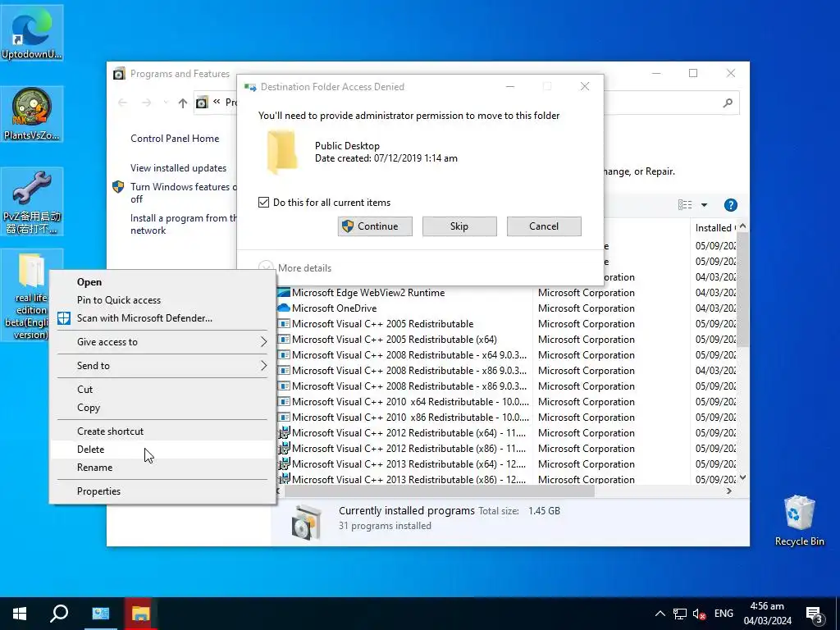Viewport: 840px width, 630px height.
Task: Select the PlantsVsZombies 2 desktop icon
Action: coord(32,113)
